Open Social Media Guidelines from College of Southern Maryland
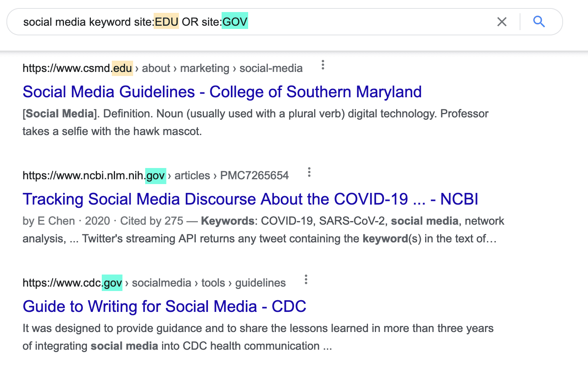The image size is (588, 373). [222, 92]
